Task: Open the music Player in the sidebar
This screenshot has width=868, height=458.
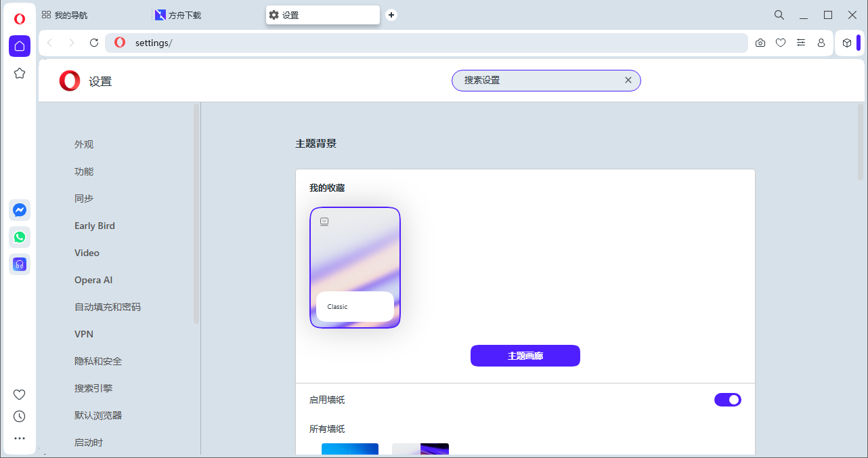Action: [19, 264]
